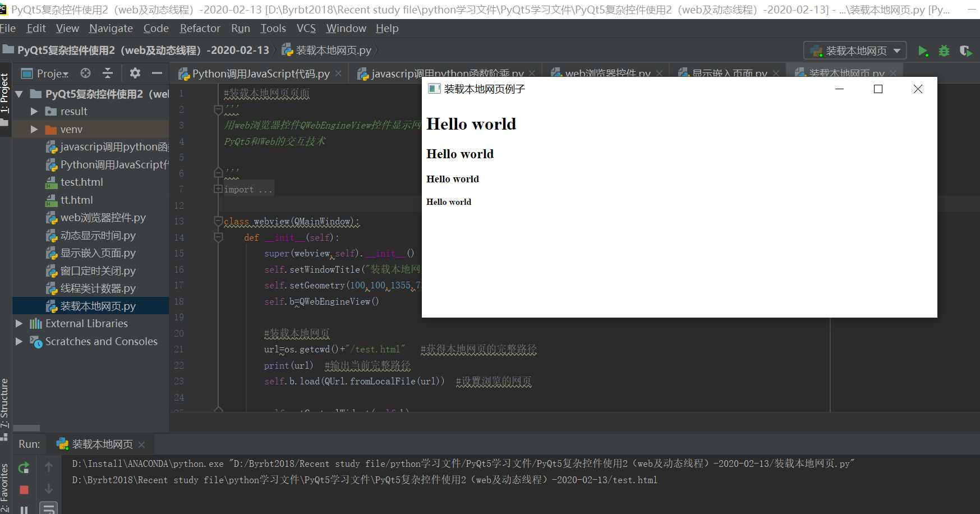Open the Window menu
The width and height of the screenshot is (980, 514).
(346, 28)
